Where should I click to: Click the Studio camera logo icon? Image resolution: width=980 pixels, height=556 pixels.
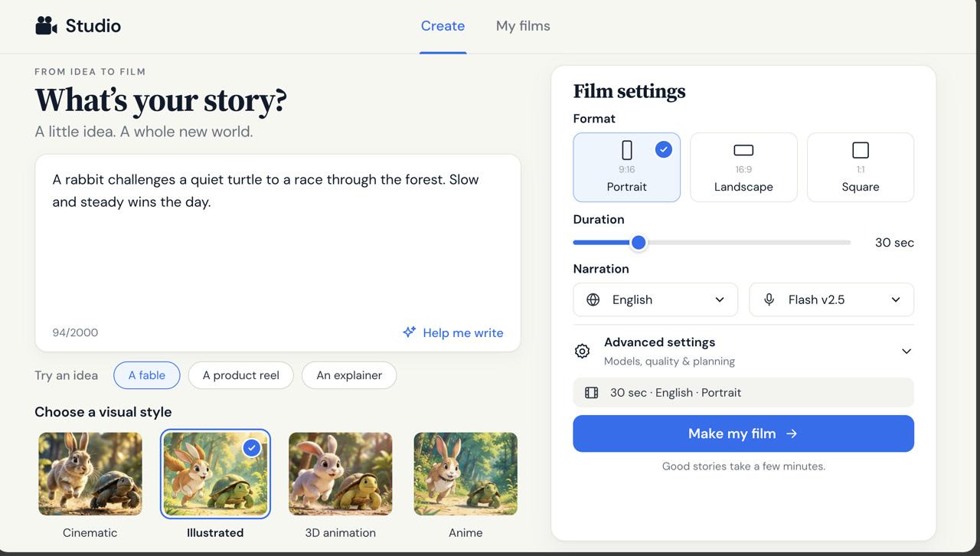tap(47, 25)
